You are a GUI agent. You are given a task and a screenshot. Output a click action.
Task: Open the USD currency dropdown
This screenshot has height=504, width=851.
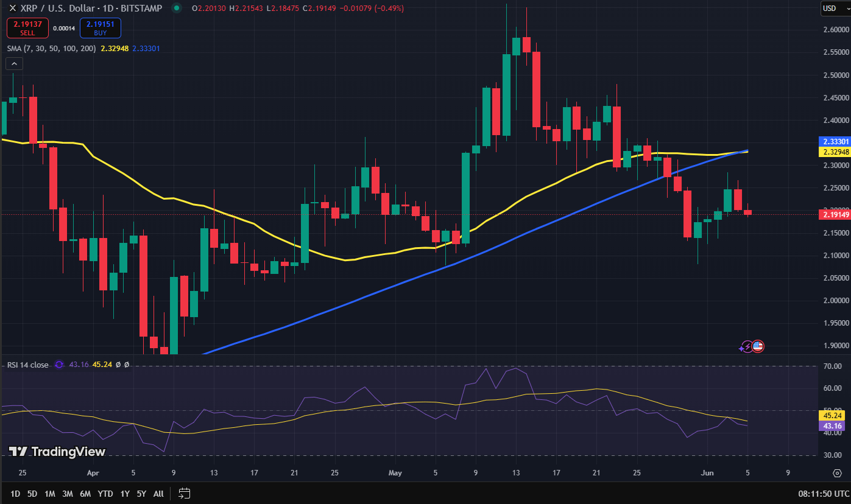point(830,8)
